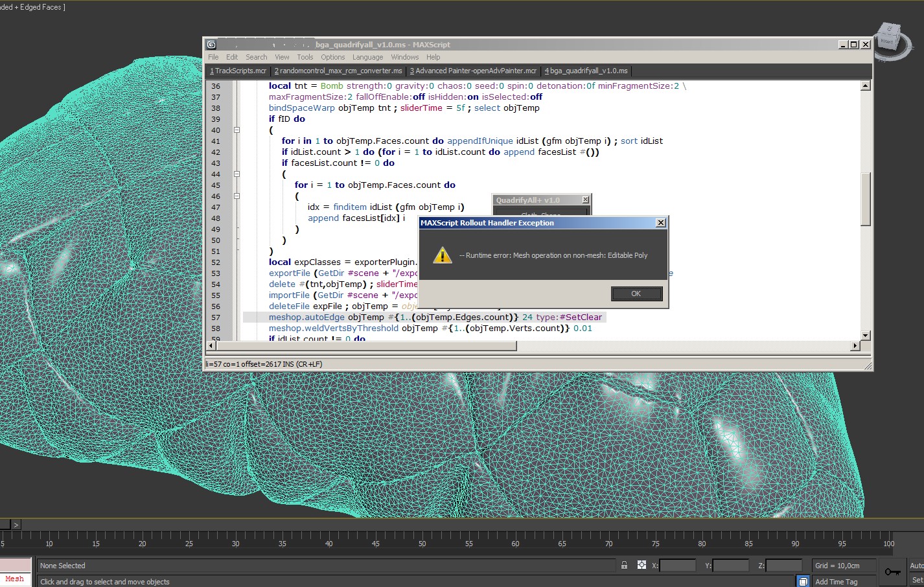Screen dimensions: 924x587
Task: Enable Auto Key animation mode
Action: (x=916, y=565)
